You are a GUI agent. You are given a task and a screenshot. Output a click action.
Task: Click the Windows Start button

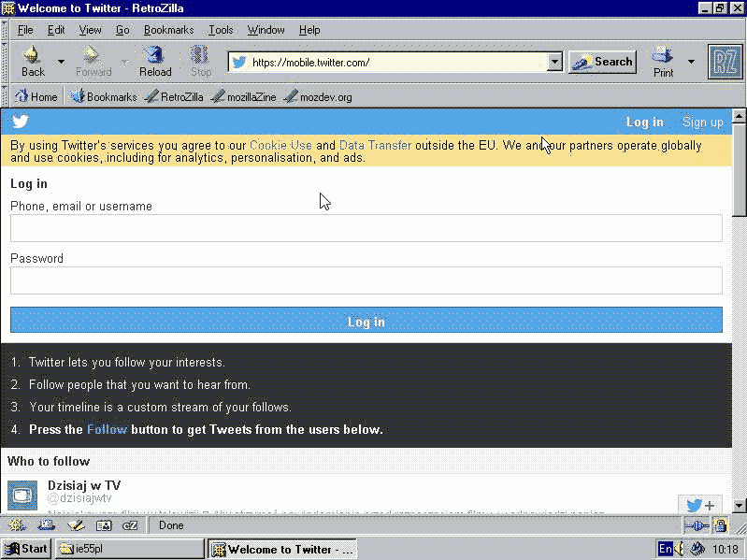pyautogui.click(x=26, y=549)
